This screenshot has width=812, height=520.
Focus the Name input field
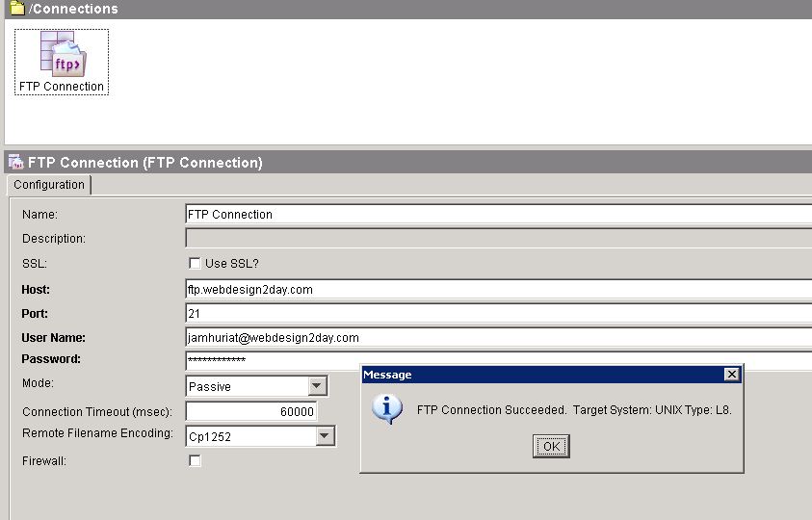(x=499, y=214)
